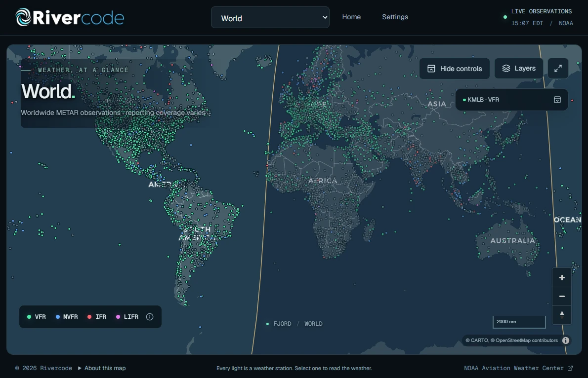Zoom out on the map

562,297
